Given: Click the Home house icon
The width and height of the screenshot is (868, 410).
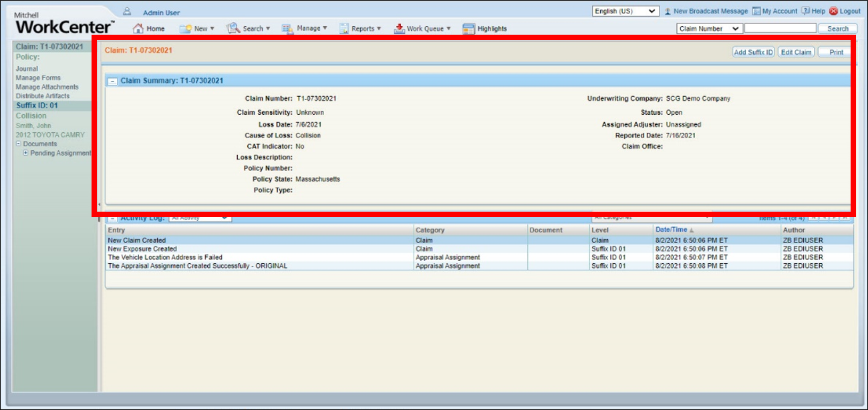Looking at the screenshot, I should coord(138,28).
